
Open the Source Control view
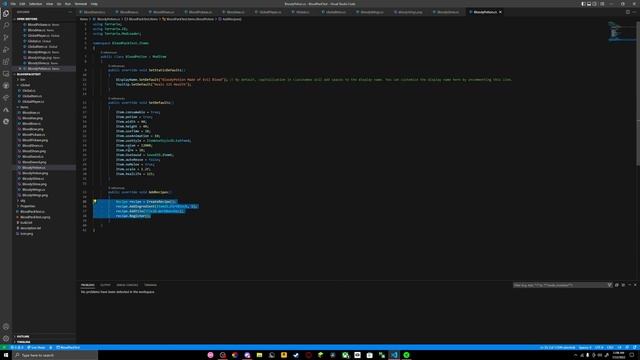click(x=6, y=38)
